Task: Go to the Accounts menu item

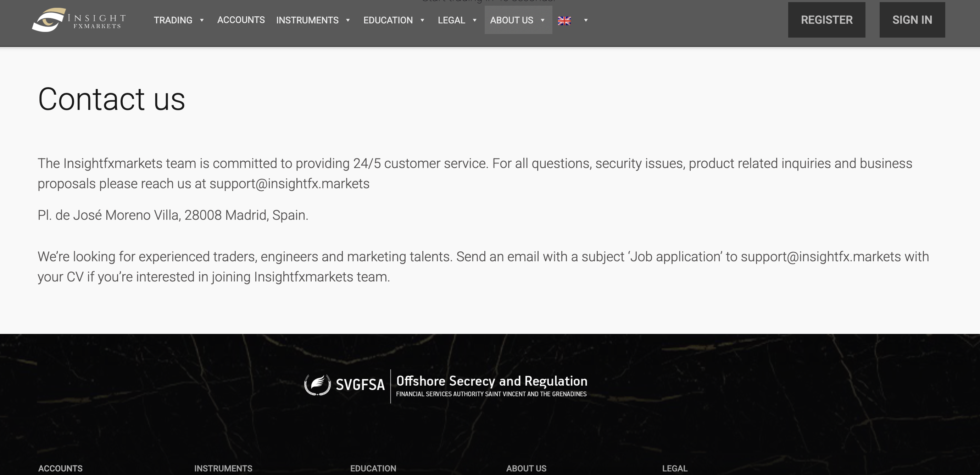Action: 241,20
